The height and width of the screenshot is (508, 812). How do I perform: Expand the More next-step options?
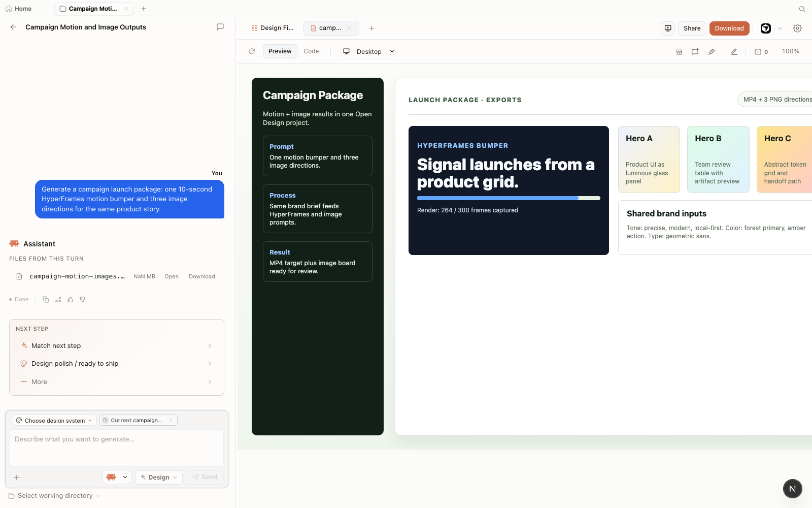point(117,382)
